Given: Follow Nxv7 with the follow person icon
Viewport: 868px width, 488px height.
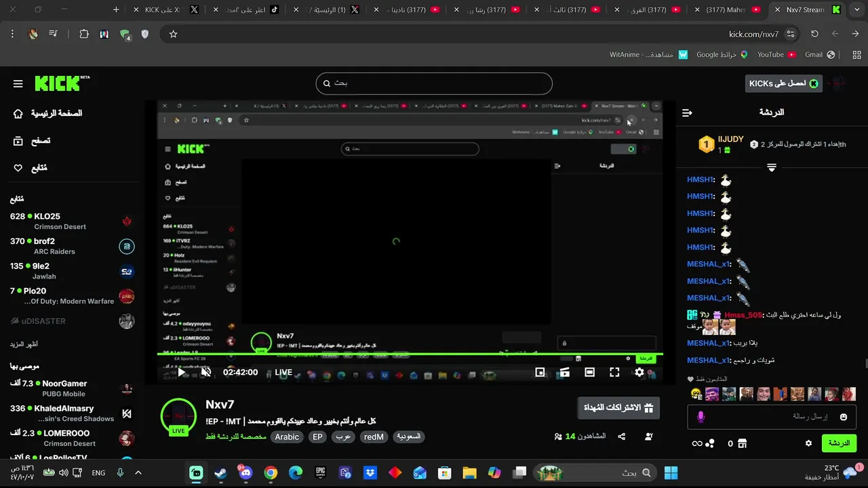Looking at the screenshot, I should click(649, 436).
